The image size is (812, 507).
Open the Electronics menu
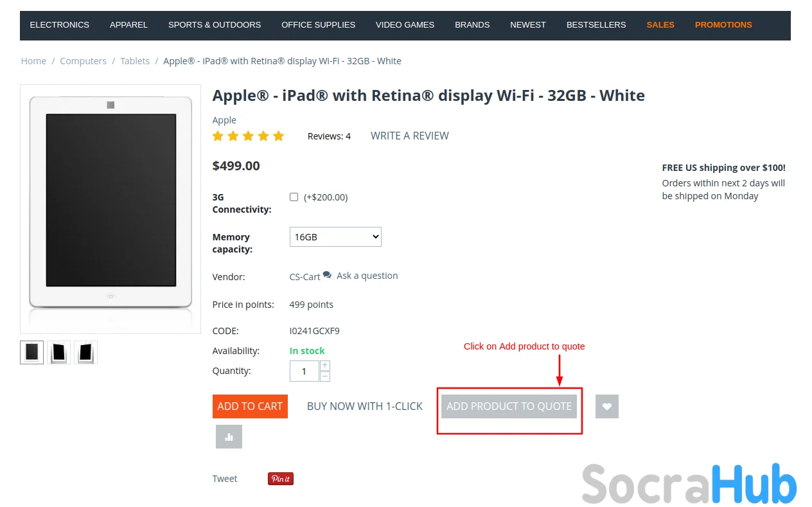(x=60, y=25)
